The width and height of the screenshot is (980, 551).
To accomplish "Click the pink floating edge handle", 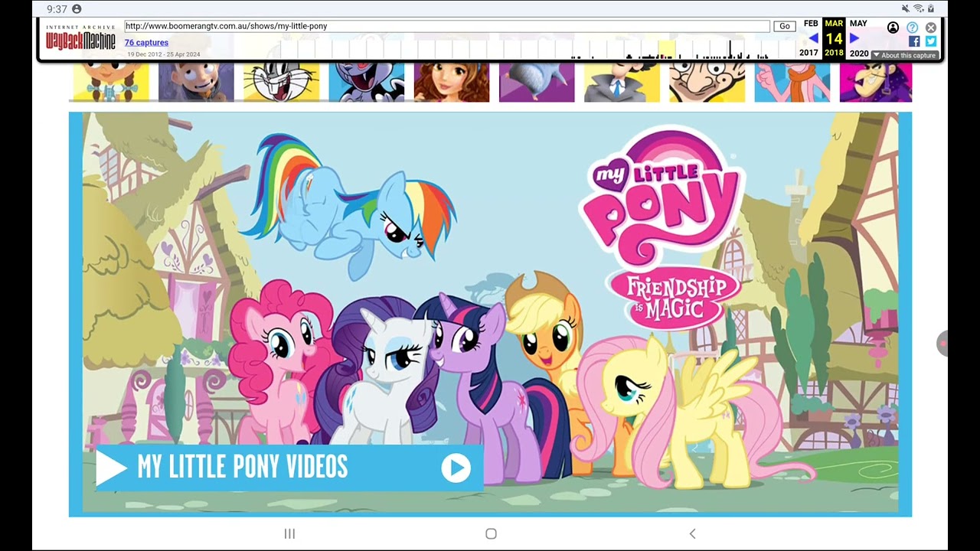I will [x=942, y=344].
